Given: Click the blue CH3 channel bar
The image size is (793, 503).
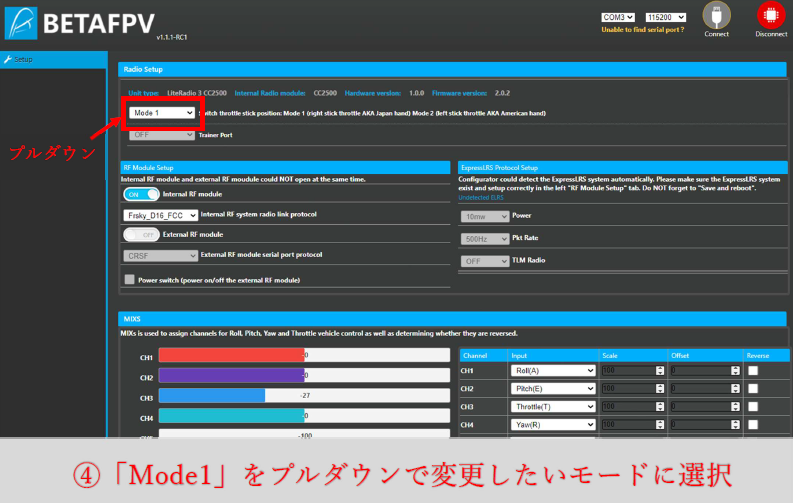Looking at the screenshot, I should pos(212,395).
